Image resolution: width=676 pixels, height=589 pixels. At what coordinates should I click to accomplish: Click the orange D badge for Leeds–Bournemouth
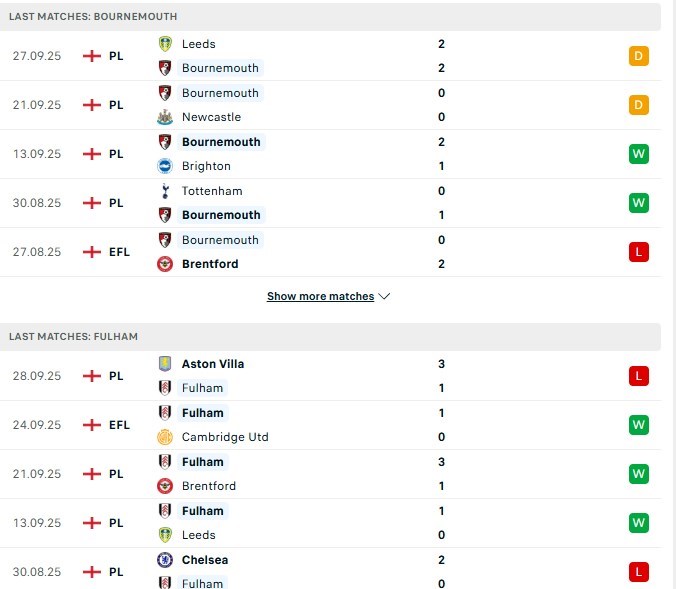pos(639,56)
